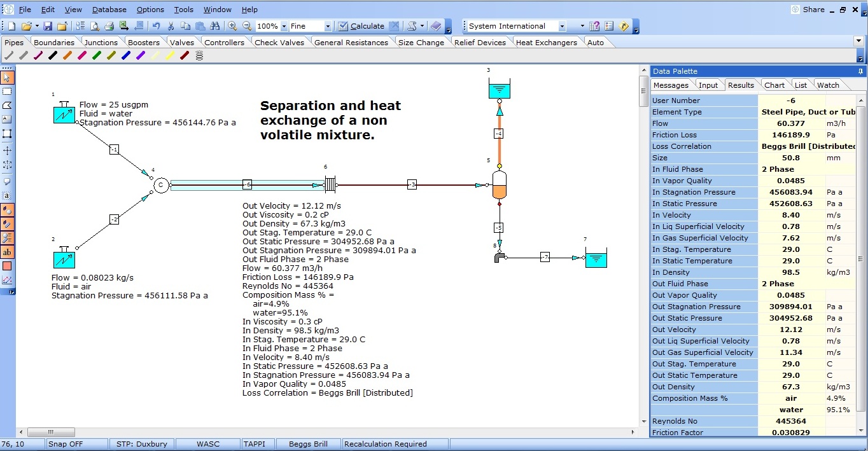Select the rectangular selection tool
This screenshot has height=451, width=868.
7,91
